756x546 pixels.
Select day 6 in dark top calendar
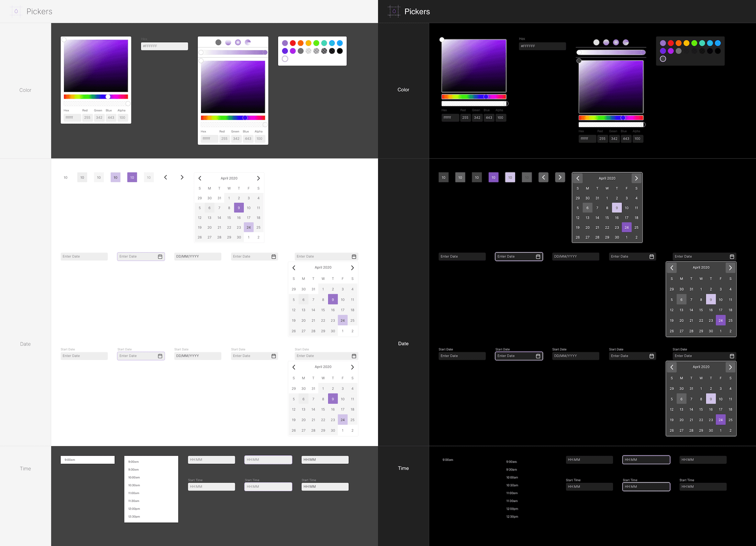587,208
